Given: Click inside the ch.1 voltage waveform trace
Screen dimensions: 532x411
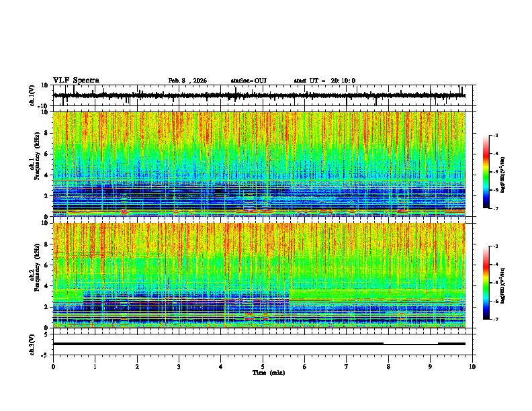Looking at the screenshot, I should (259, 95).
